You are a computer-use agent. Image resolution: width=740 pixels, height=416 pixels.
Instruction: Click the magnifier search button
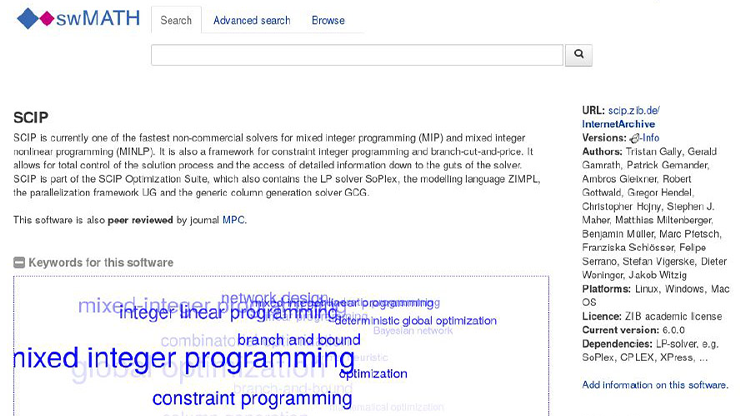(579, 55)
